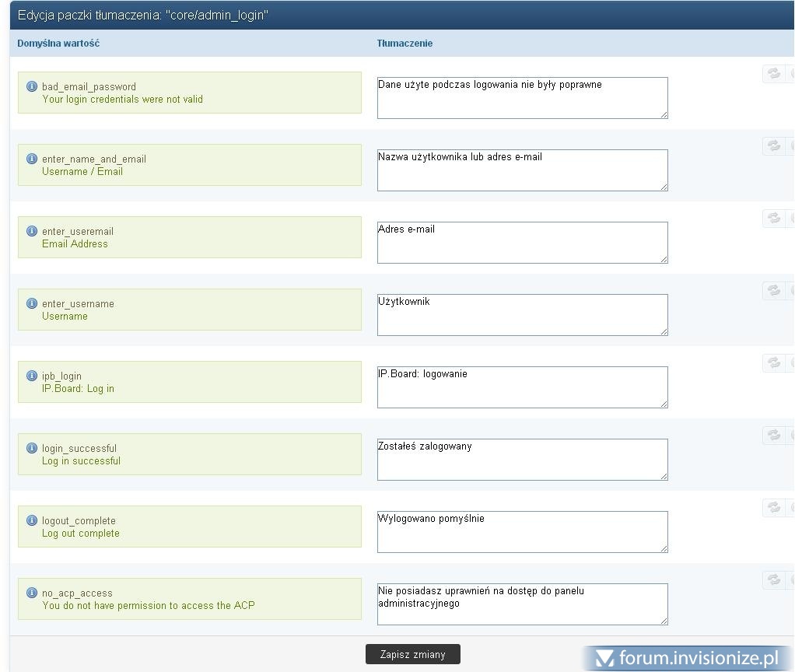The image size is (795, 672).
Task: Click the info icon beside enter_username
Action: pos(32,303)
